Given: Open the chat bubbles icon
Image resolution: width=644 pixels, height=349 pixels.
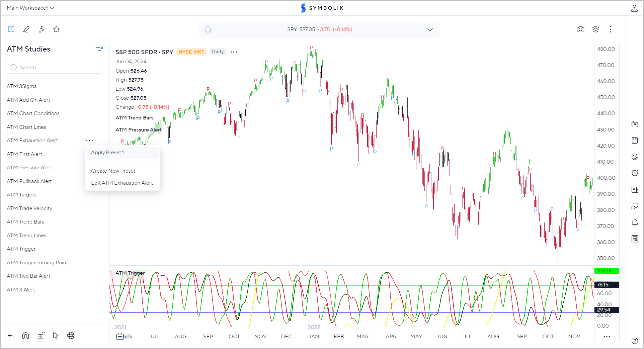Looking at the screenshot, I should [x=635, y=206].
